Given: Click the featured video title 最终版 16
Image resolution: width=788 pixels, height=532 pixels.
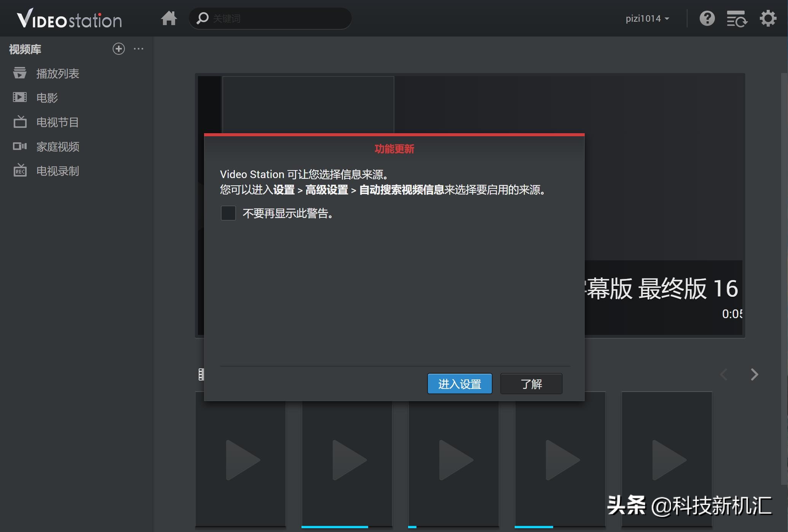Looking at the screenshot, I should tap(662, 288).
